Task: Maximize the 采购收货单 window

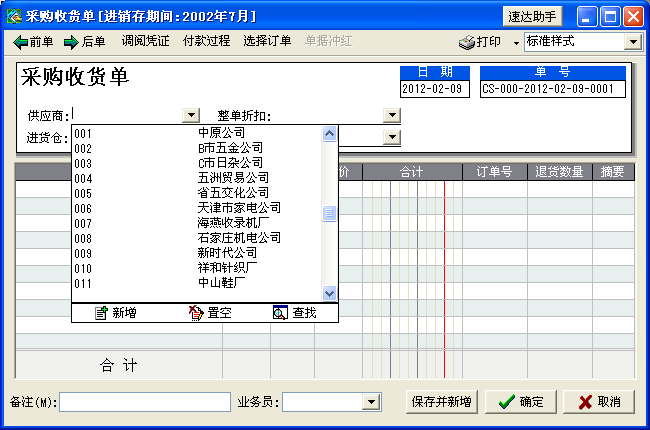Action: [x=610, y=17]
